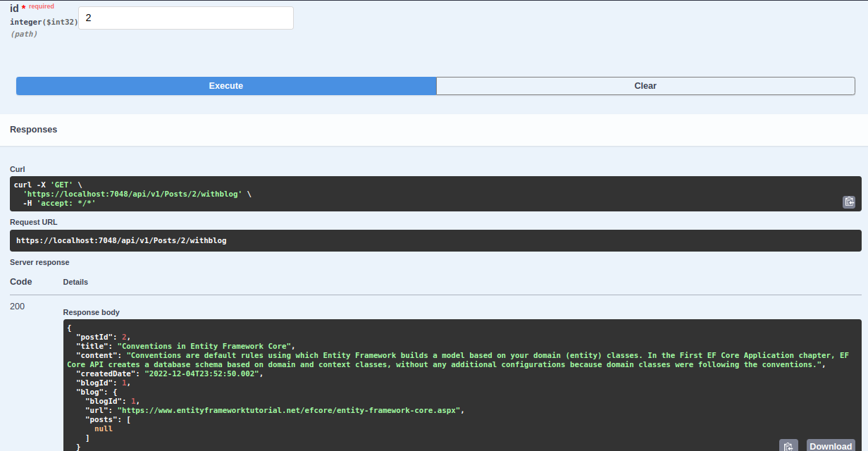The height and width of the screenshot is (451, 868).
Task: Click the (path) parameter location label
Action: pyautogui.click(x=24, y=33)
